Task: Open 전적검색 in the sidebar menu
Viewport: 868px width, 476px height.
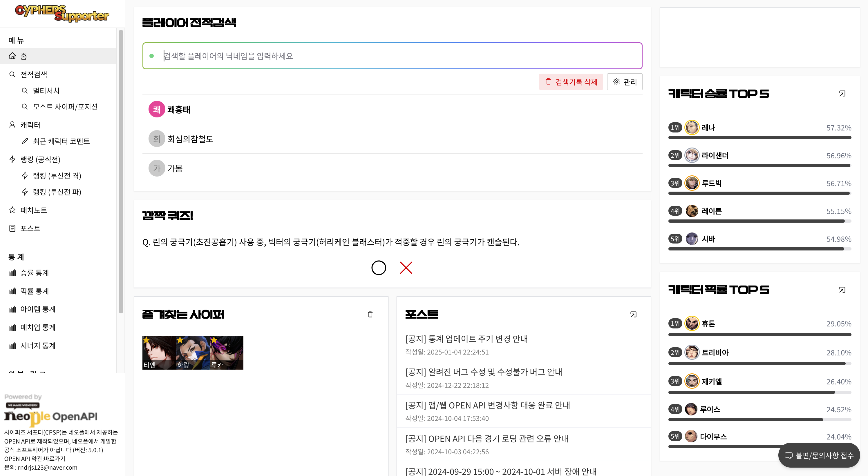Action: coord(34,75)
